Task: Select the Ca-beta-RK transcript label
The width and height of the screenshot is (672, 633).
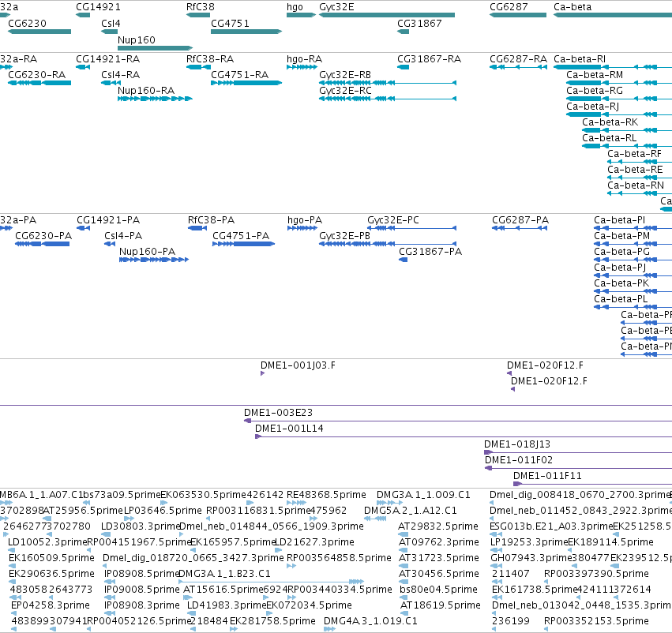Action: point(610,122)
